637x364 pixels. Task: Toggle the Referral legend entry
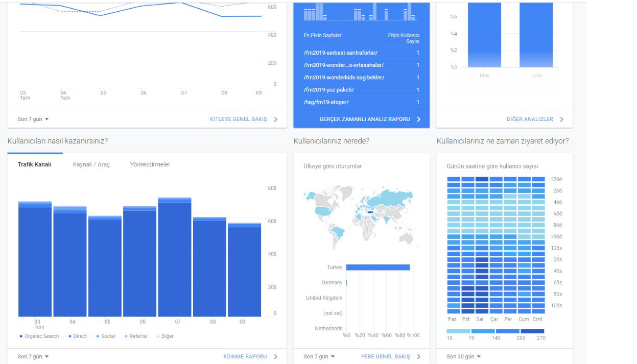coord(135,336)
